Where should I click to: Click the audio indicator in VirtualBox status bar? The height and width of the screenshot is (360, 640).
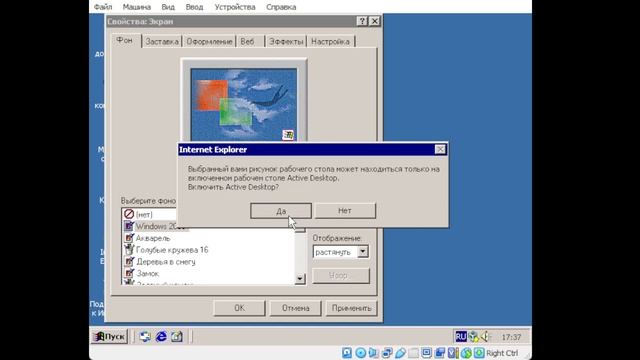pyautogui.click(x=373, y=353)
